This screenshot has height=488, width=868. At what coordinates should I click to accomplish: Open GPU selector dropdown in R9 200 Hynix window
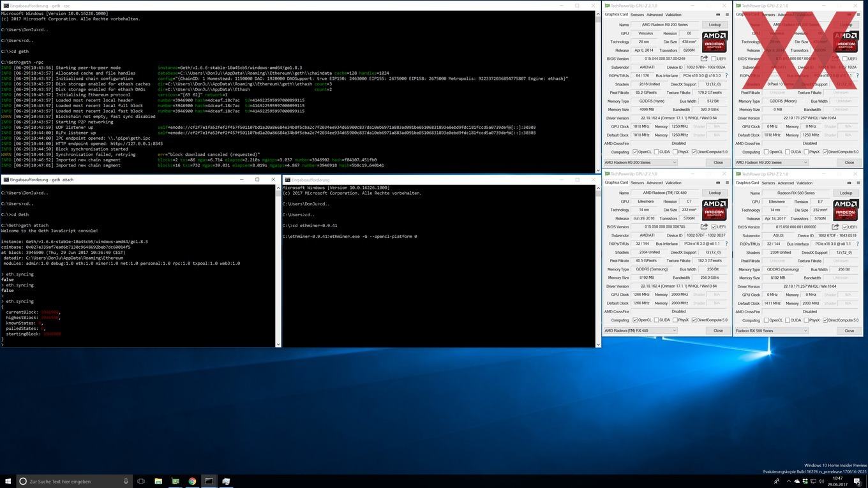coord(640,162)
